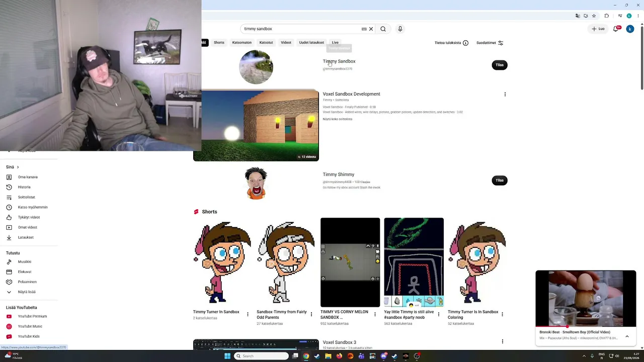Screen dimensions: 644x362
Task: Select the Videot filter chip
Action: click(286, 42)
